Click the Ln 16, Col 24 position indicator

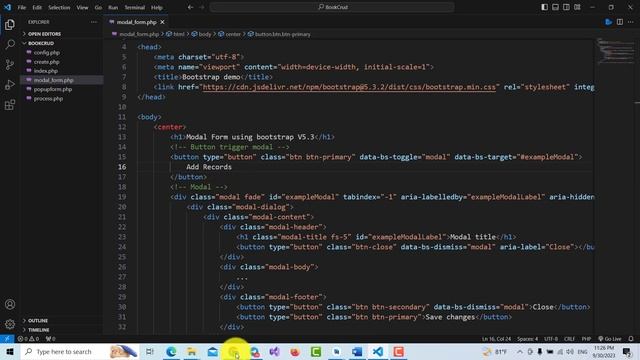pos(496,339)
